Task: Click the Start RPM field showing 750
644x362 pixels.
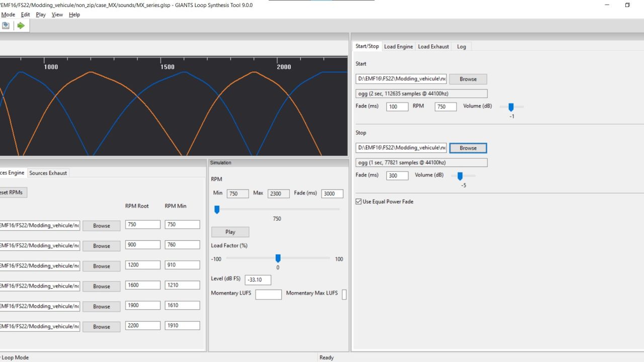Action: [446, 107]
